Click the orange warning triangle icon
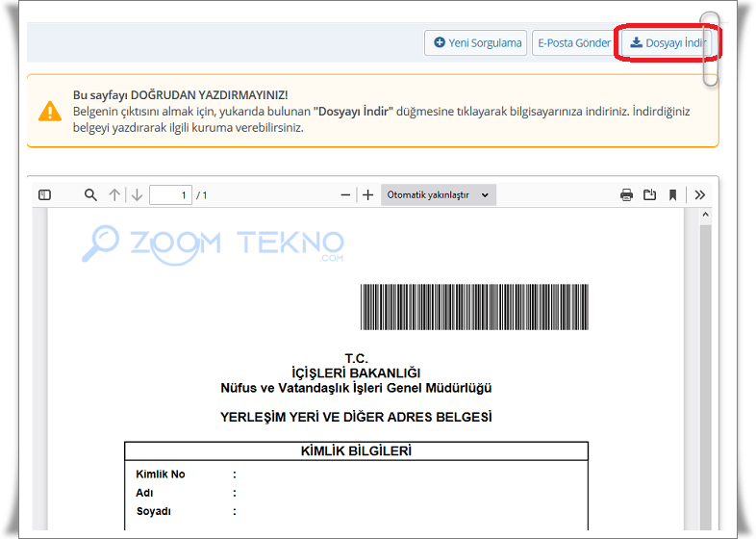The width and height of the screenshot is (756, 539). [50, 111]
